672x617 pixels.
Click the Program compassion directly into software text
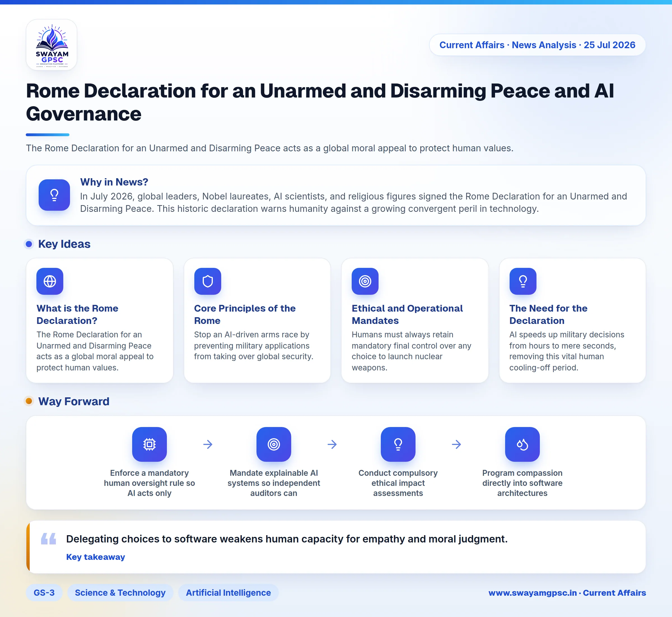click(522, 483)
